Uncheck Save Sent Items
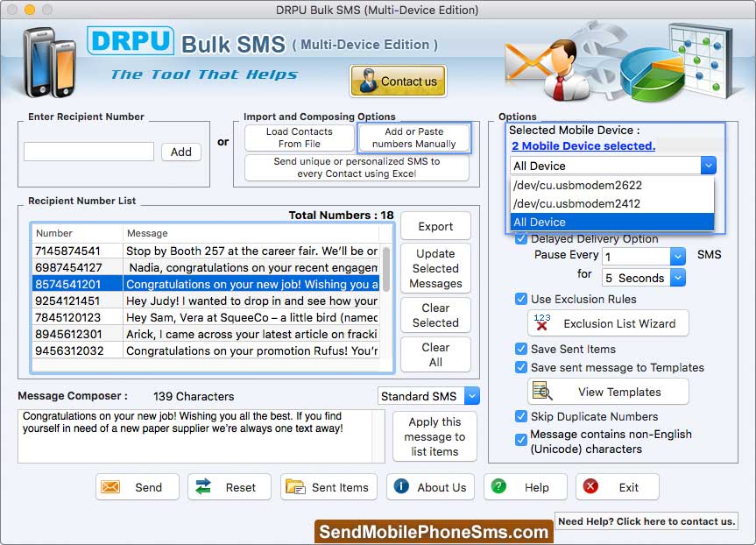The image size is (756, 545). coord(520,349)
